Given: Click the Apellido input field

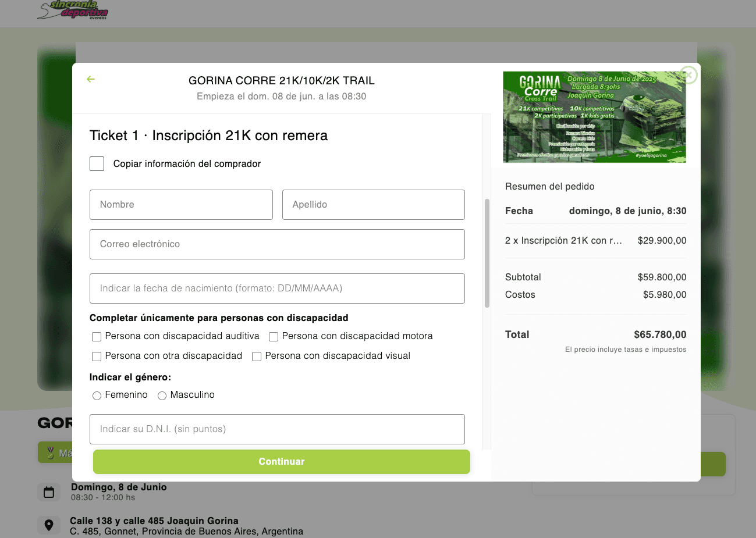Looking at the screenshot, I should point(373,205).
